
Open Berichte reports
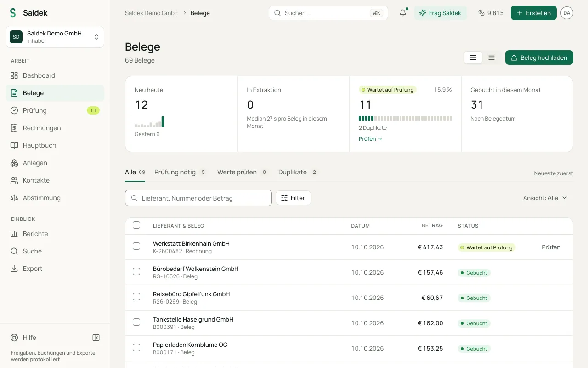55,234
